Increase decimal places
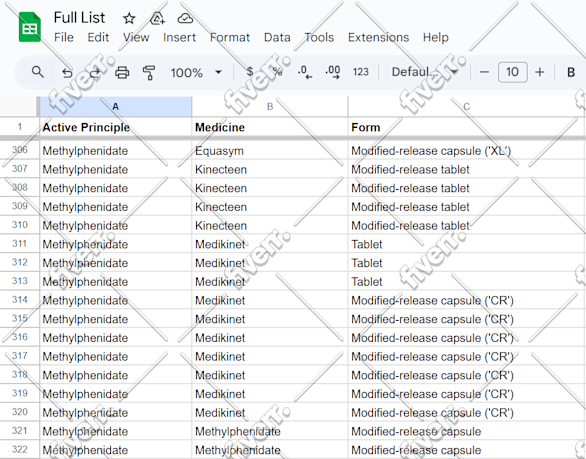The image size is (586, 459). (x=333, y=72)
